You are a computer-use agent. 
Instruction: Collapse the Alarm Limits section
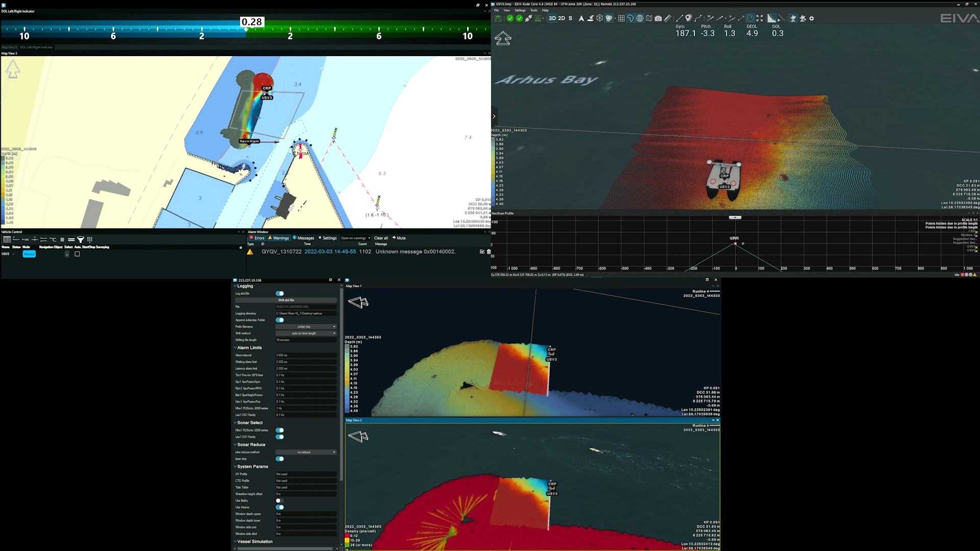pos(235,348)
